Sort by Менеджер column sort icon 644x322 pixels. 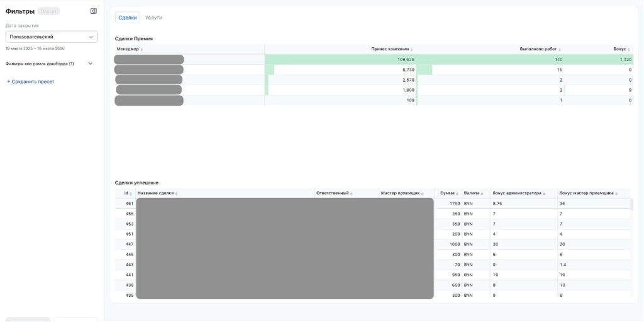[142, 50]
